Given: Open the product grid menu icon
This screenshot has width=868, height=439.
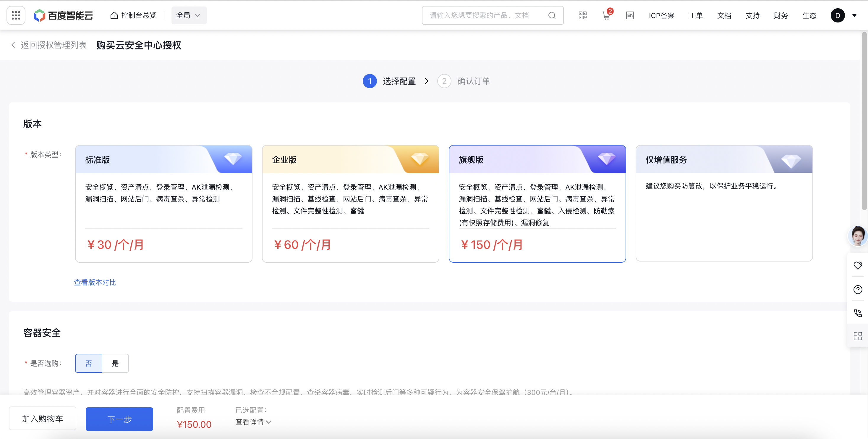Looking at the screenshot, I should coord(16,15).
